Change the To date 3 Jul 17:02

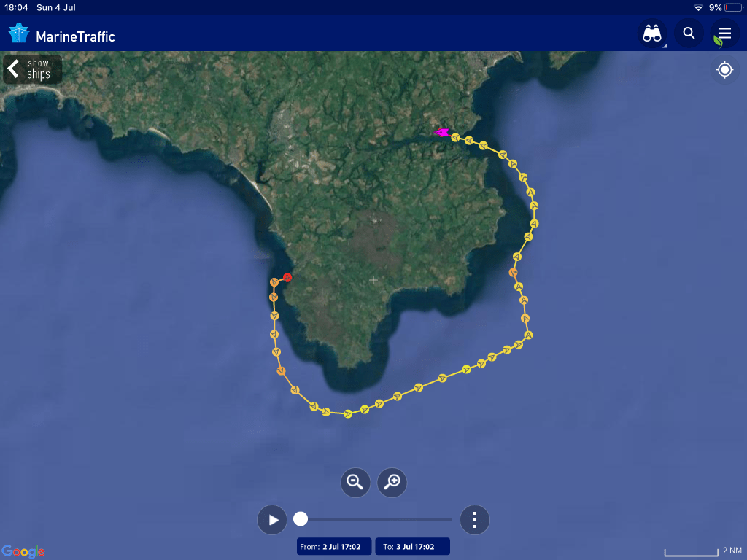[413, 547]
